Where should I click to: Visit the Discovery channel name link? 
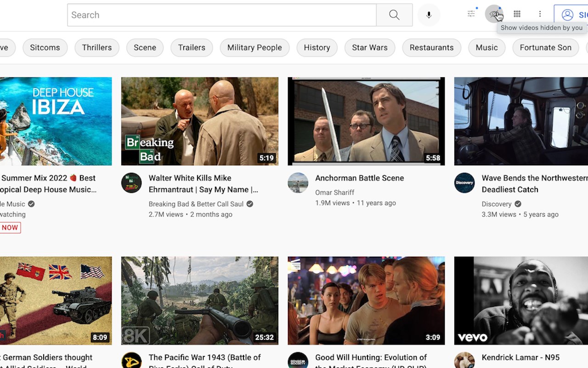[x=497, y=204]
